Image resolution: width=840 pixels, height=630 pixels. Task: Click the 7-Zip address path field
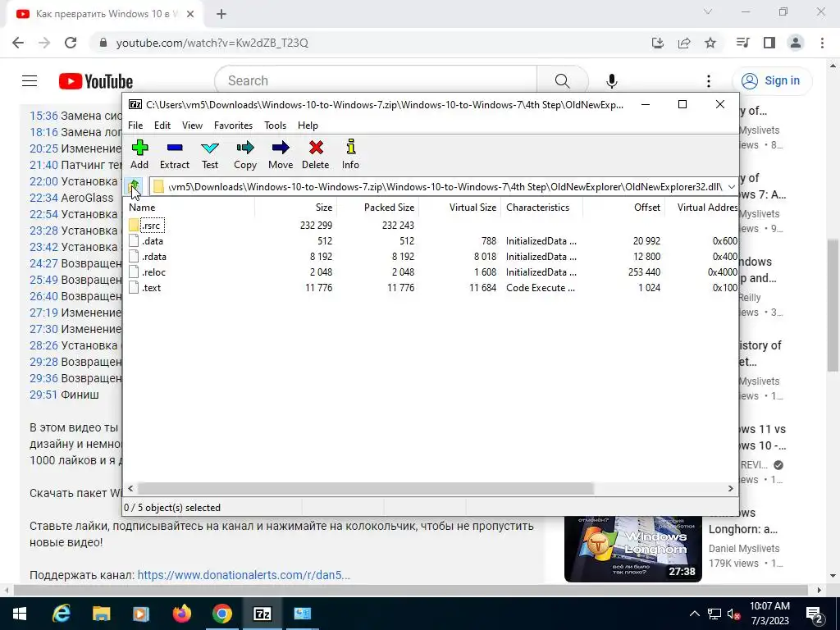[438, 186]
